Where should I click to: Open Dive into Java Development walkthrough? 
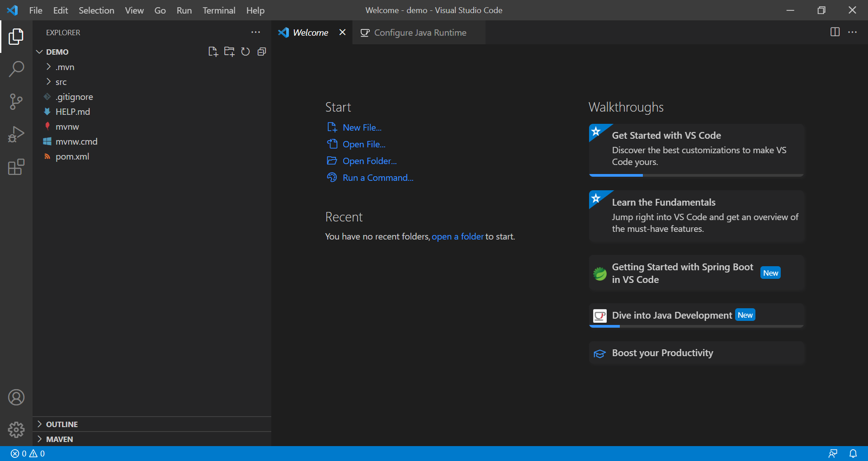click(x=696, y=315)
